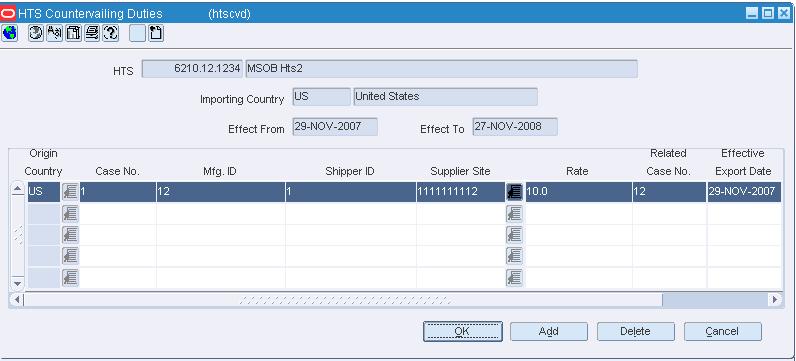
Task: Select the Mfg. ID cell showing 12
Action: click(x=220, y=192)
